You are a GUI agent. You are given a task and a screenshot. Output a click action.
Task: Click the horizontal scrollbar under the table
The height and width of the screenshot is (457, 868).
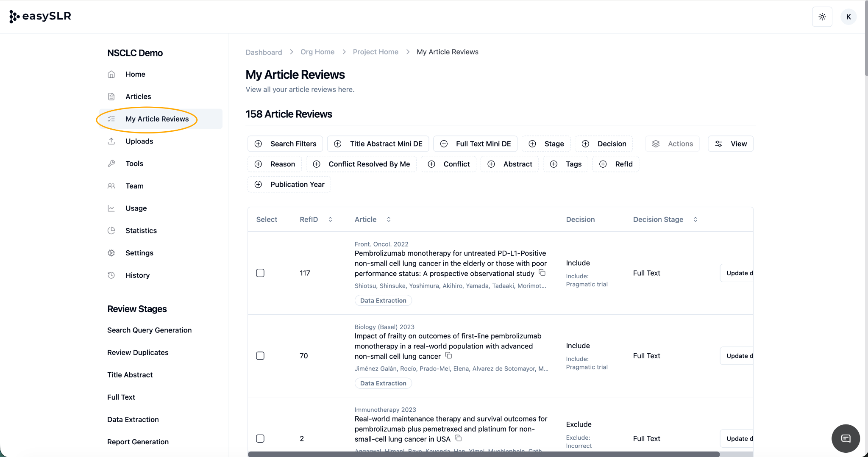[483, 454]
